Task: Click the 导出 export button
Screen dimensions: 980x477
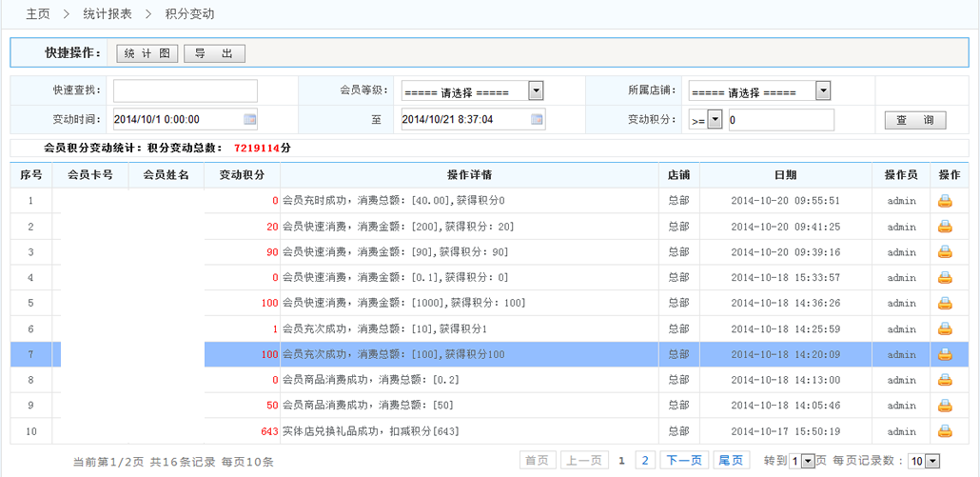Action: click(214, 53)
